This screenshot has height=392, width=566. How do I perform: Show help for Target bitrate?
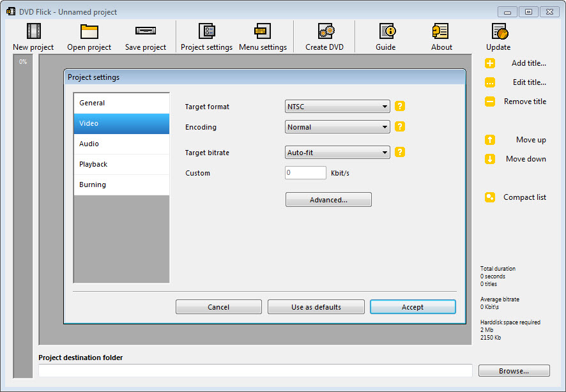point(400,152)
